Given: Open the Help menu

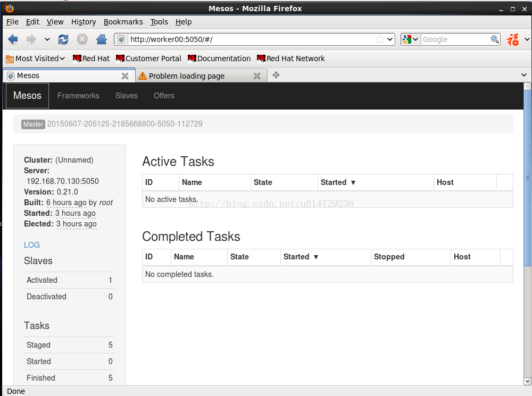Looking at the screenshot, I should (184, 22).
